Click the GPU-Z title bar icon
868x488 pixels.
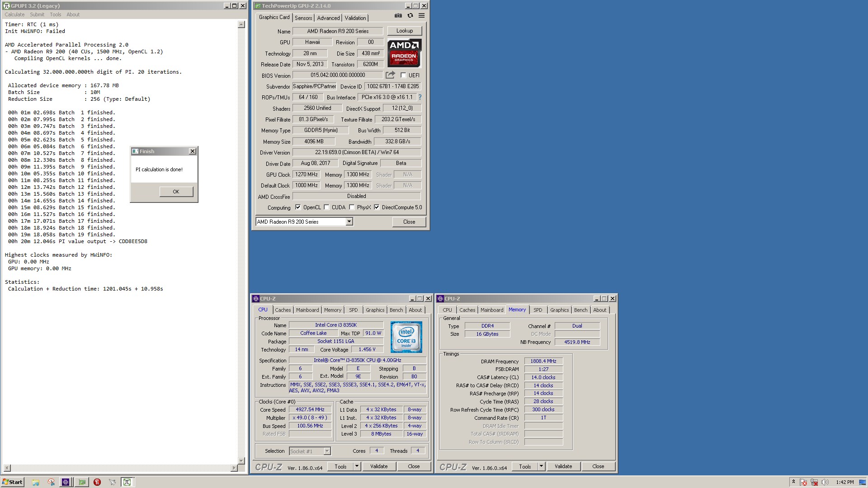pos(258,6)
